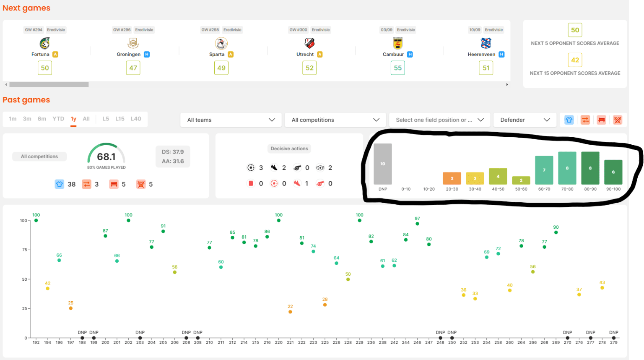Viewport: 644px width, 360px height.
Task: Open the Groningen club crest
Action: click(x=133, y=43)
